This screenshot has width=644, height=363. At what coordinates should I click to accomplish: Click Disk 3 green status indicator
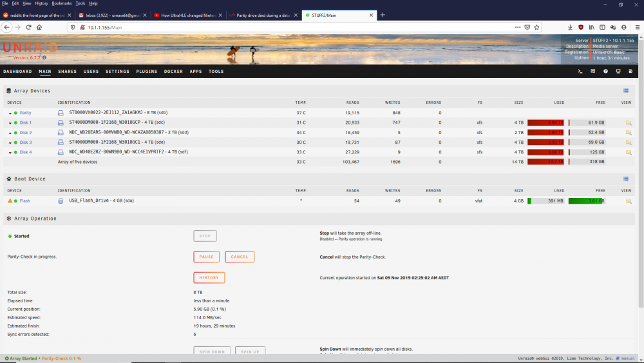tap(15, 142)
